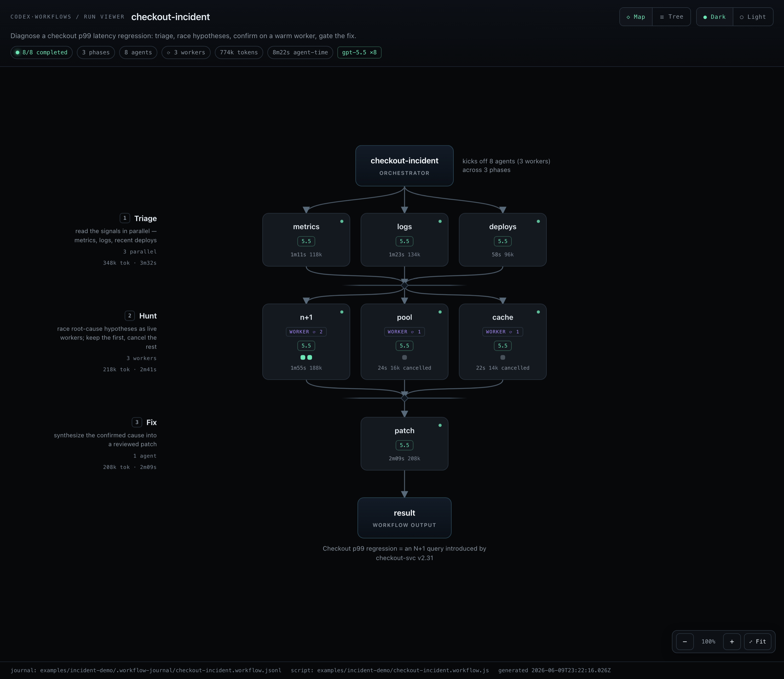Click the 5.5 model badge on cache
The height and width of the screenshot is (679, 784).
(x=503, y=346)
